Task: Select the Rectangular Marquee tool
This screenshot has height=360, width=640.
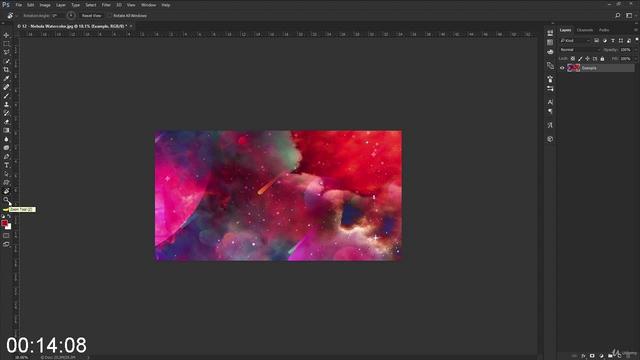Action: [6, 44]
